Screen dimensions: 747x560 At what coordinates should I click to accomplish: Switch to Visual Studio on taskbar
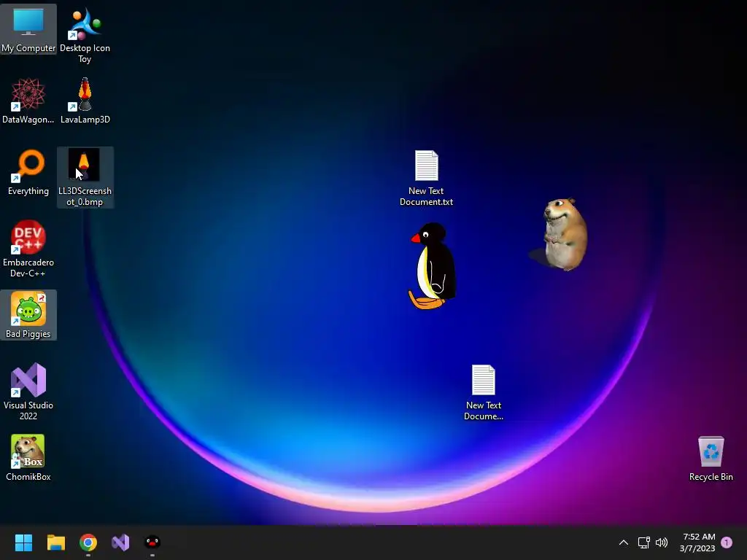120,542
